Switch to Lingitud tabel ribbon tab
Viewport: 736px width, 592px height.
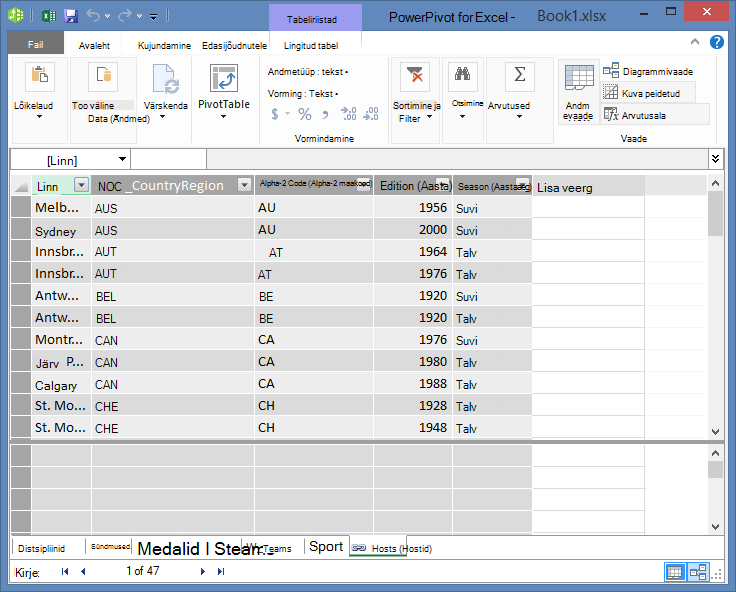click(311, 46)
